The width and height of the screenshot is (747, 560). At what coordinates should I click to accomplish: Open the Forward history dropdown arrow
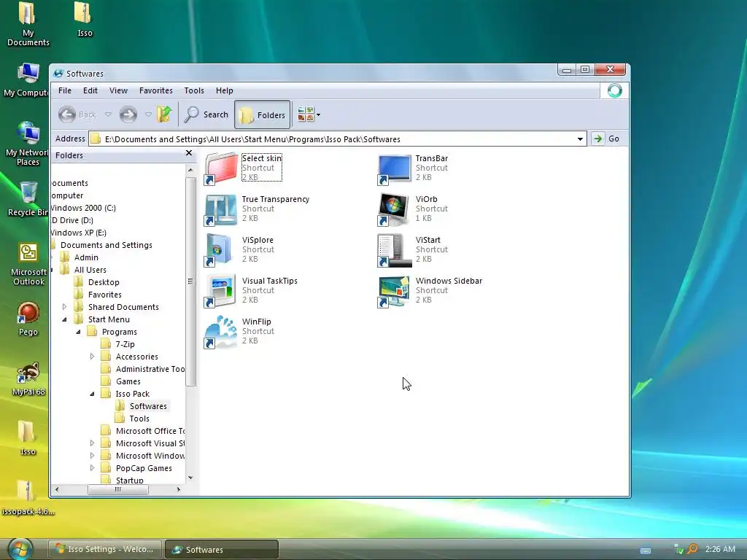(148, 114)
